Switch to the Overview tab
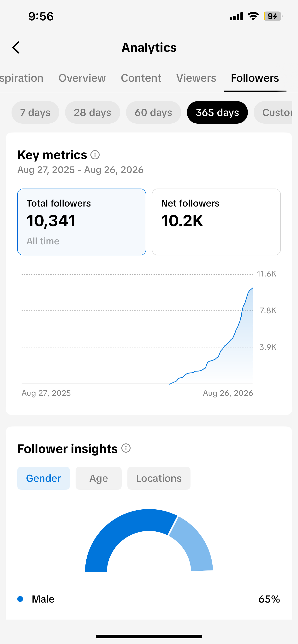This screenshot has width=298, height=644. click(82, 78)
